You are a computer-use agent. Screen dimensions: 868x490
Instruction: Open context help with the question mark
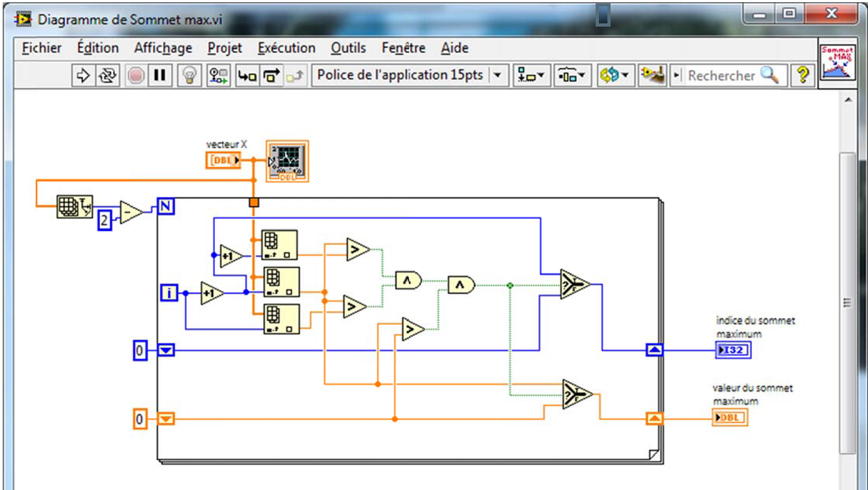[x=803, y=75]
